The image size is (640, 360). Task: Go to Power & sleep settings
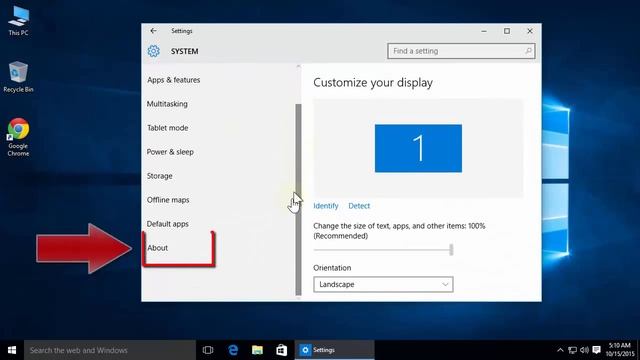[x=170, y=152]
